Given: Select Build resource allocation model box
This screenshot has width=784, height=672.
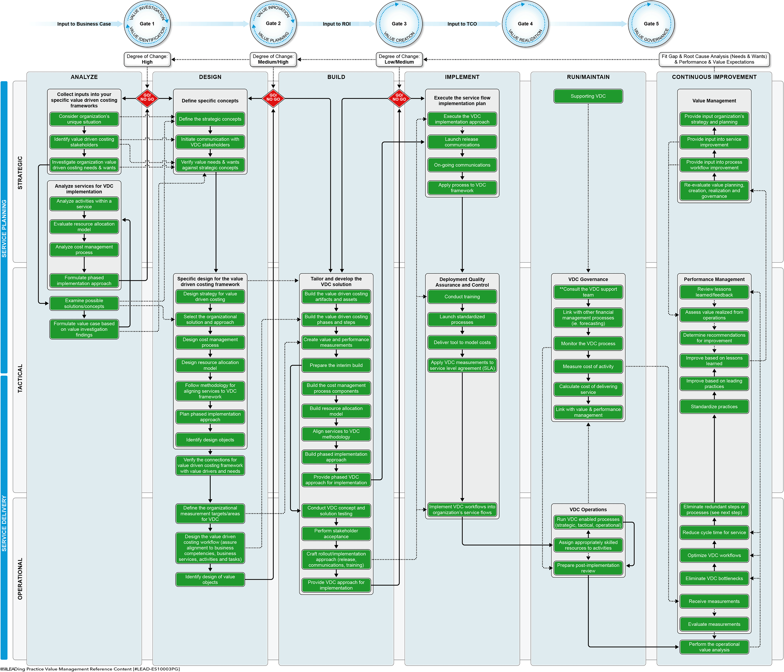Looking at the screenshot, I should (336, 411).
